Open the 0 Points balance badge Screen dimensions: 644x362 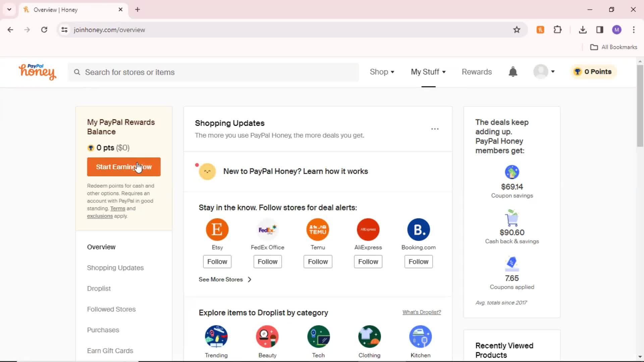coord(593,72)
